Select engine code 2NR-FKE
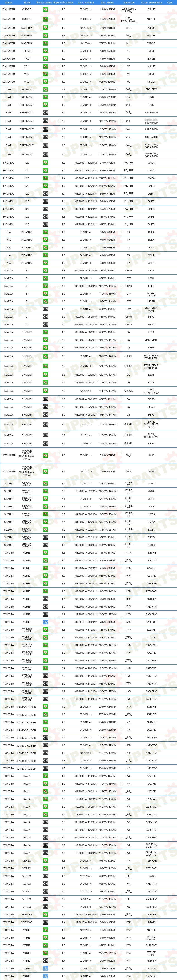 point(151,945)
